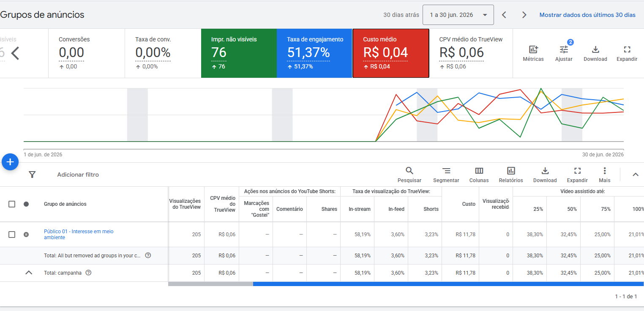Click the Ajustar sliders icon
Image resolution: width=644 pixels, height=311 pixels.
(564, 49)
